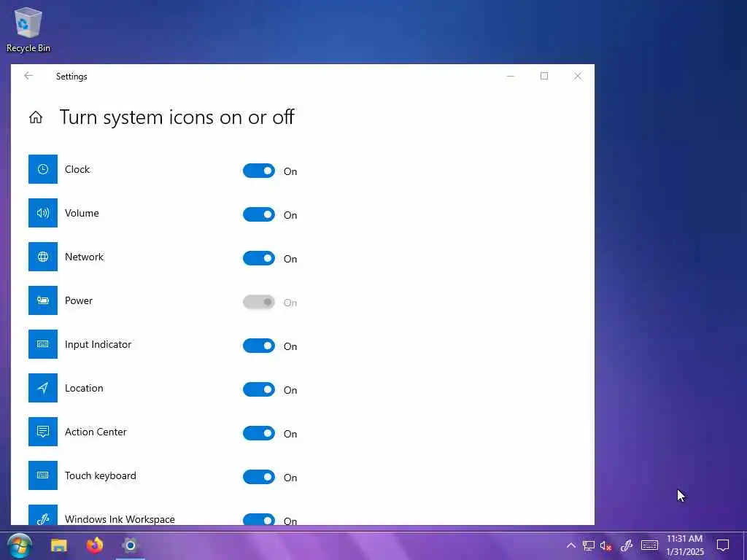
Task: Click the 'Settings' window title text
Action: click(x=71, y=77)
